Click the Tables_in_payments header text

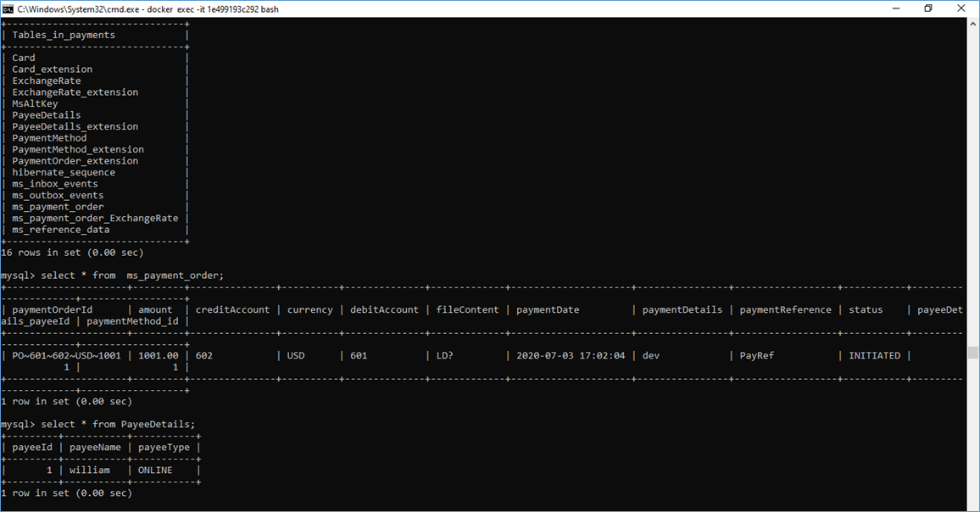pyautogui.click(x=64, y=36)
